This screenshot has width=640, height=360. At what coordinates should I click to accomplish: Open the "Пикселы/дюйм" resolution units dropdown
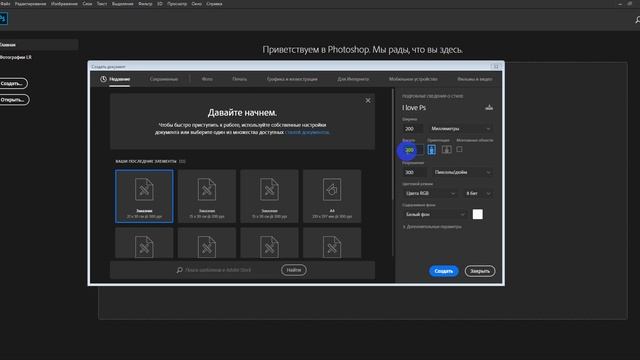click(x=462, y=172)
